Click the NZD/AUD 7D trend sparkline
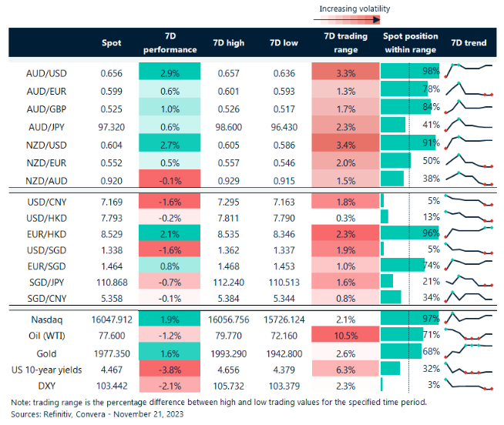 469,178
